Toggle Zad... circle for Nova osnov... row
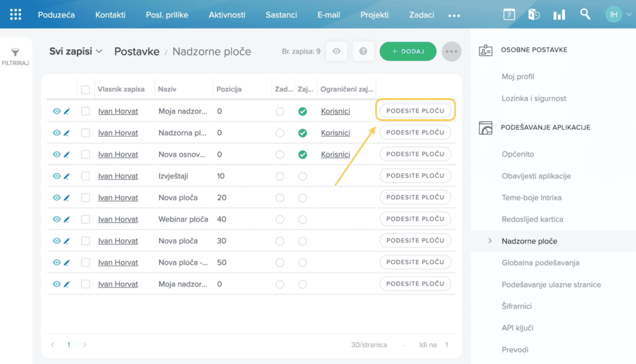The height and width of the screenshot is (364, 636). click(x=280, y=155)
